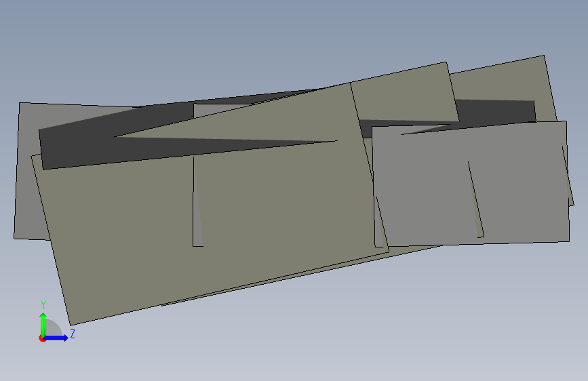Image resolution: width=588 pixels, height=381 pixels.
Task: Click the green Y axis arrow
Action: (x=43, y=325)
